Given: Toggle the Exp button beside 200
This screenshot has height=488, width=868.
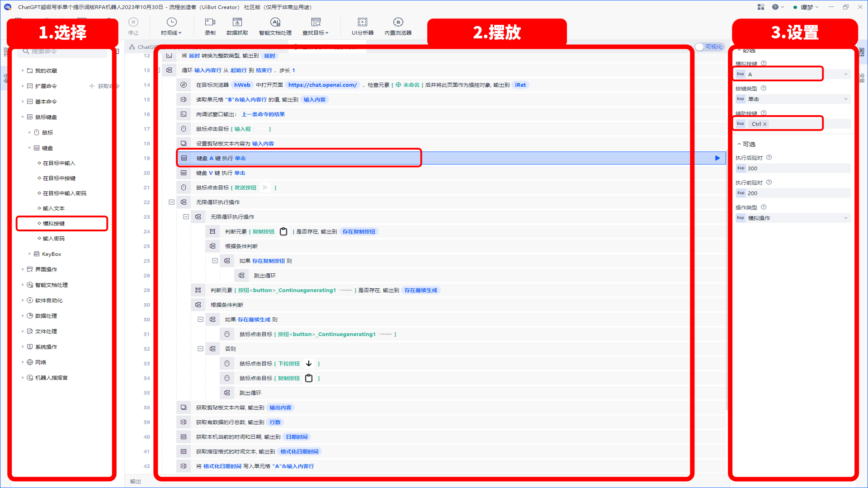Looking at the screenshot, I should pyautogui.click(x=741, y=193).
